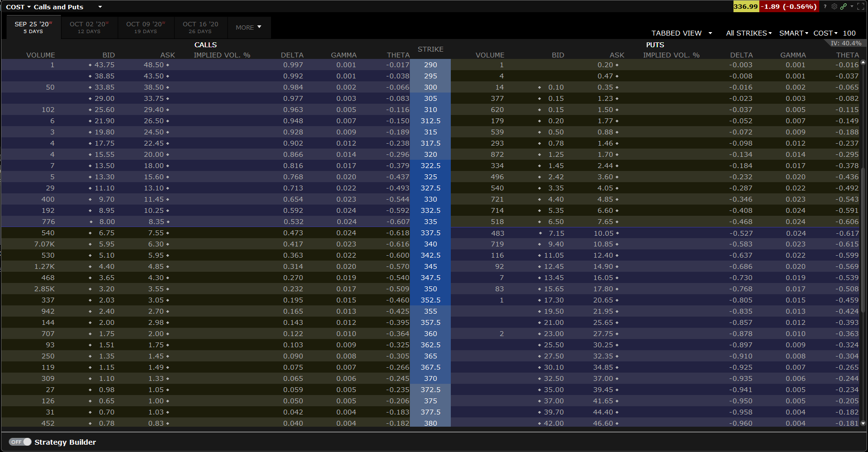Screen dimensions: 868x452
Task: Open the COST symbol dropdown at top left
Action: pyautogui.click(x=18, y=7)
